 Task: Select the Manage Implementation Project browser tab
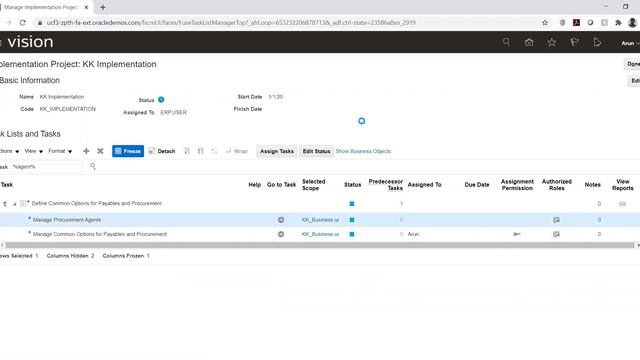click(41, 7)
